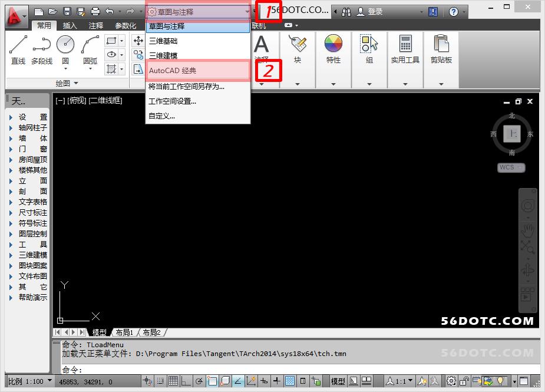This screenshot has width=545, height=392.
Task: Expand the Draw (绘图) panel dropdown
Action: tap(67, 84)
